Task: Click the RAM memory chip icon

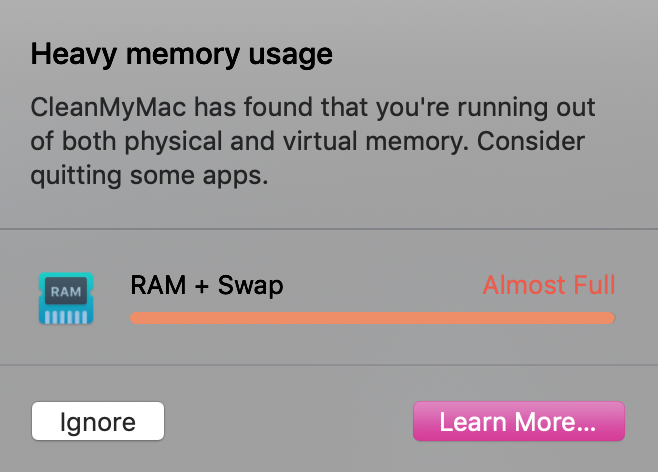Action: click(x=66, y=298)
